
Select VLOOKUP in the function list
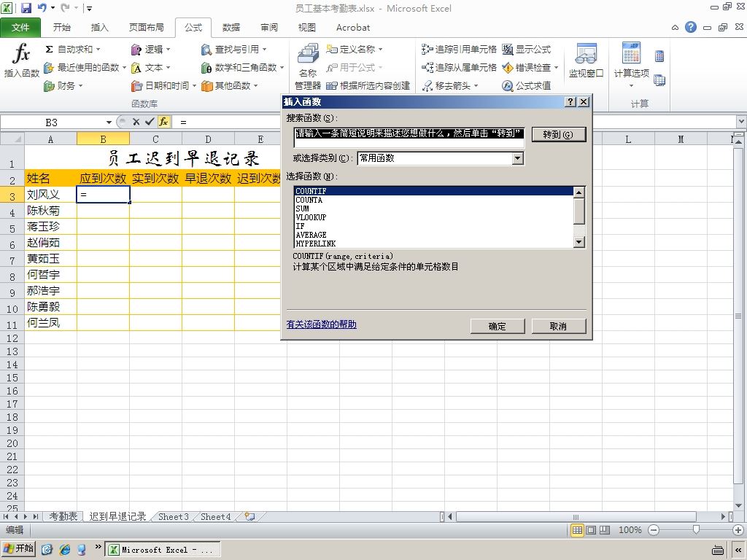tap(311, 217)
